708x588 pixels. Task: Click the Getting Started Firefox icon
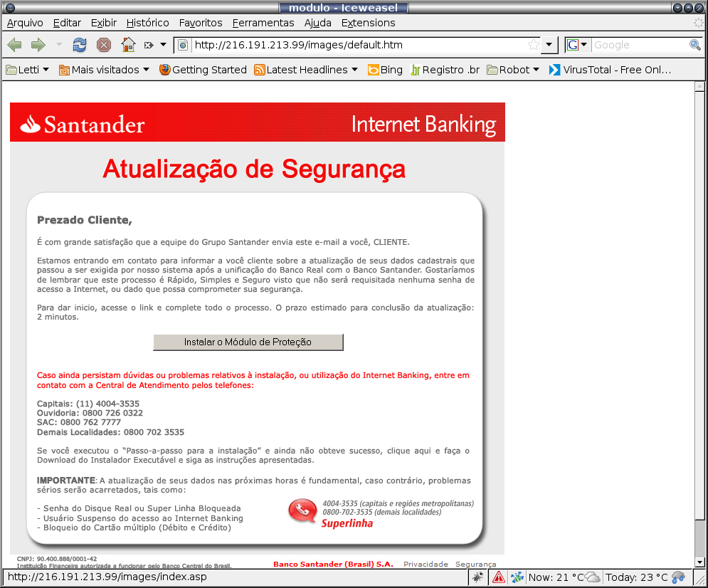[165, 70]
